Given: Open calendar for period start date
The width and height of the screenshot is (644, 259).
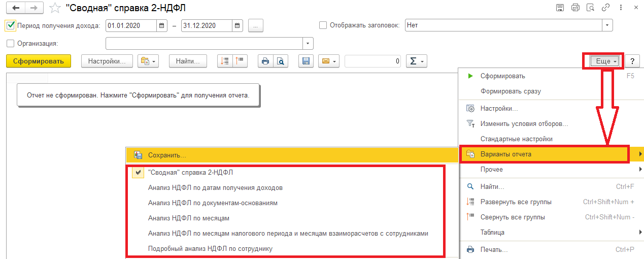Looking at the screenshot, I should pyautogui.click(x=161, y=25).
